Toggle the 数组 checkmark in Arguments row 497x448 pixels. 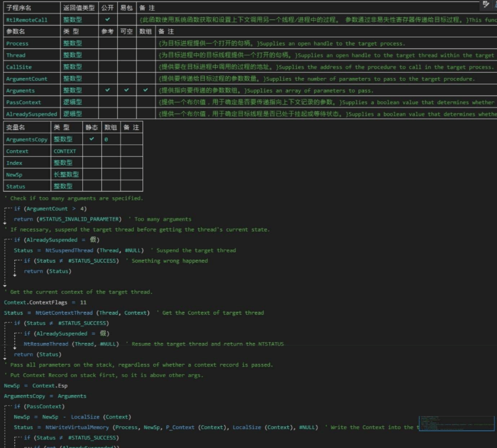click(145, 90)
